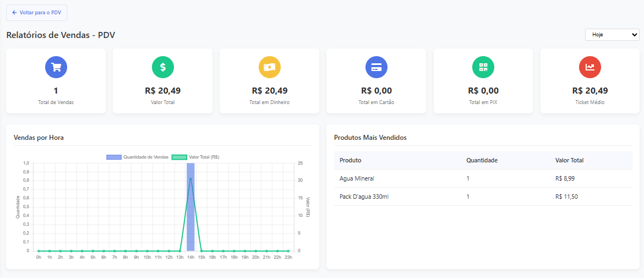Click the Quantidade column header
The height and width of the screenshot is (278, 644).
[482, 160]
